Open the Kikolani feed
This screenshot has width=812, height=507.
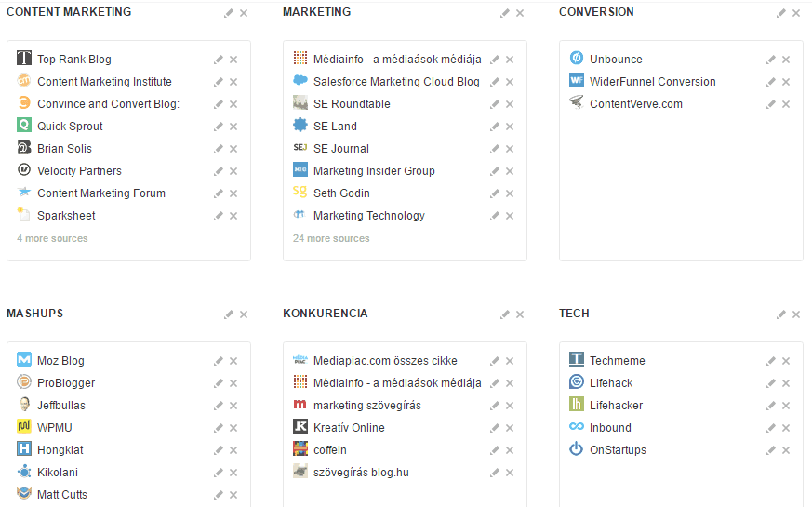(x=58, y=473)
